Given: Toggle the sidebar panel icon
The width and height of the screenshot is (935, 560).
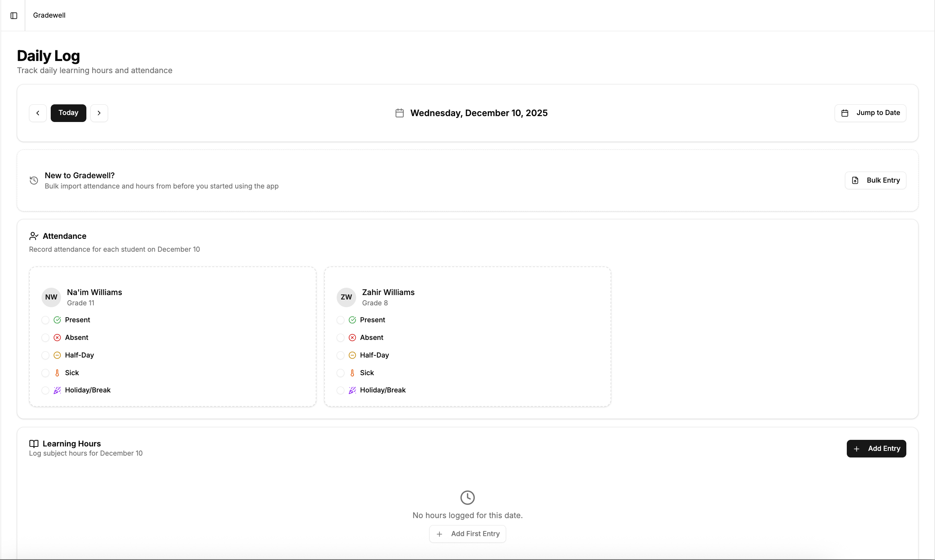Looking at the screenshot, I should (14, 15).
